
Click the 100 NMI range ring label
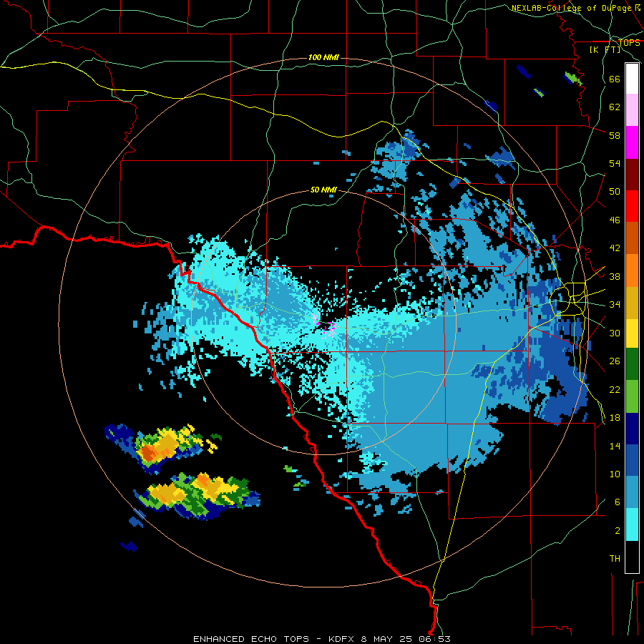coord(323,57)
